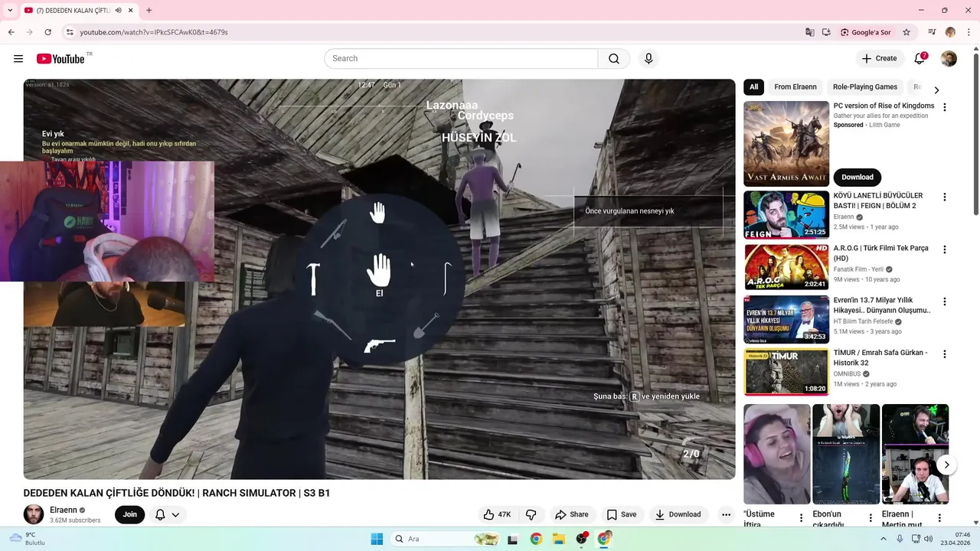Image resolution: width=980 pixels, height=551 pixels.
Task: Show hidden system tray icons chevron
Action: (x=883, y=539)
